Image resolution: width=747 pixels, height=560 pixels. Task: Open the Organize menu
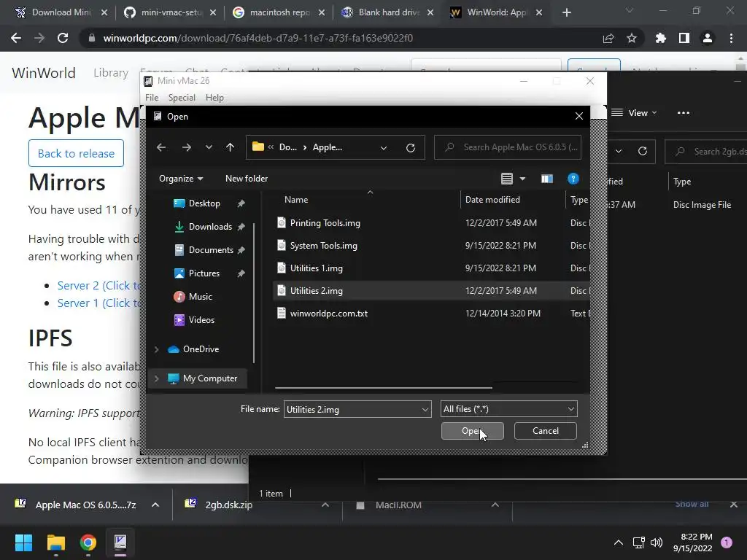pos(181,179)
